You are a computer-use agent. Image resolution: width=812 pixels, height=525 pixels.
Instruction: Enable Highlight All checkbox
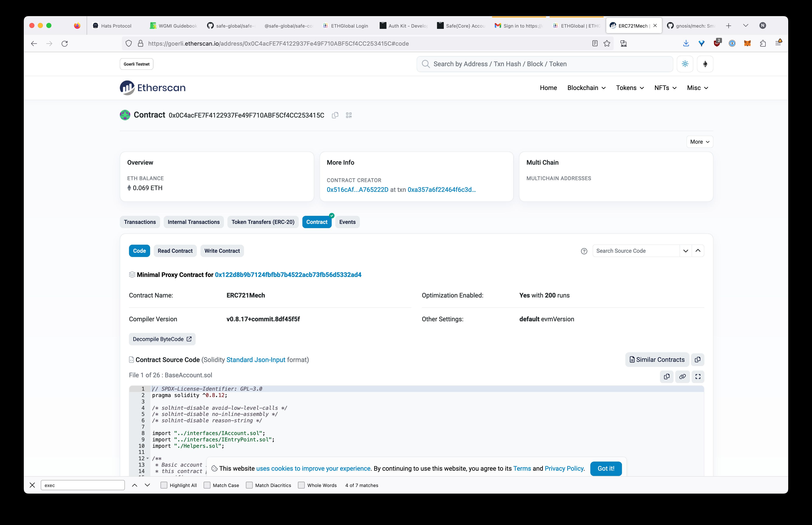(164, 485)
